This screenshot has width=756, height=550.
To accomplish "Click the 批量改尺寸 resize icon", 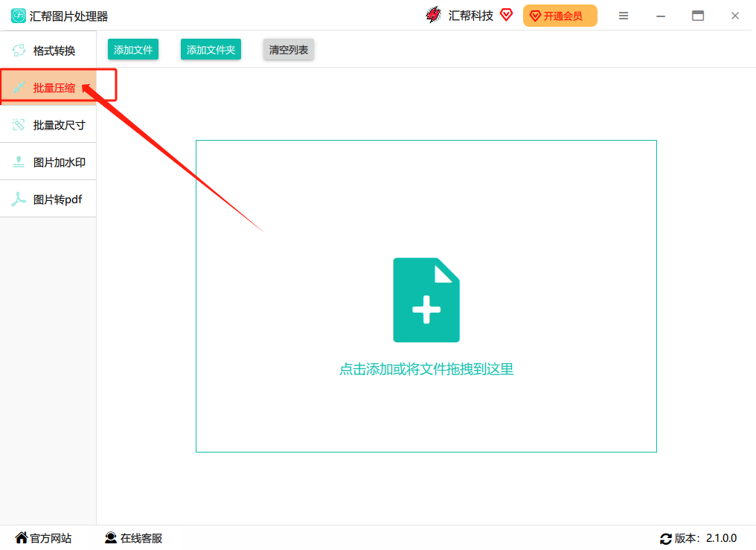I will pyautogui.click(x=19, y=125).
